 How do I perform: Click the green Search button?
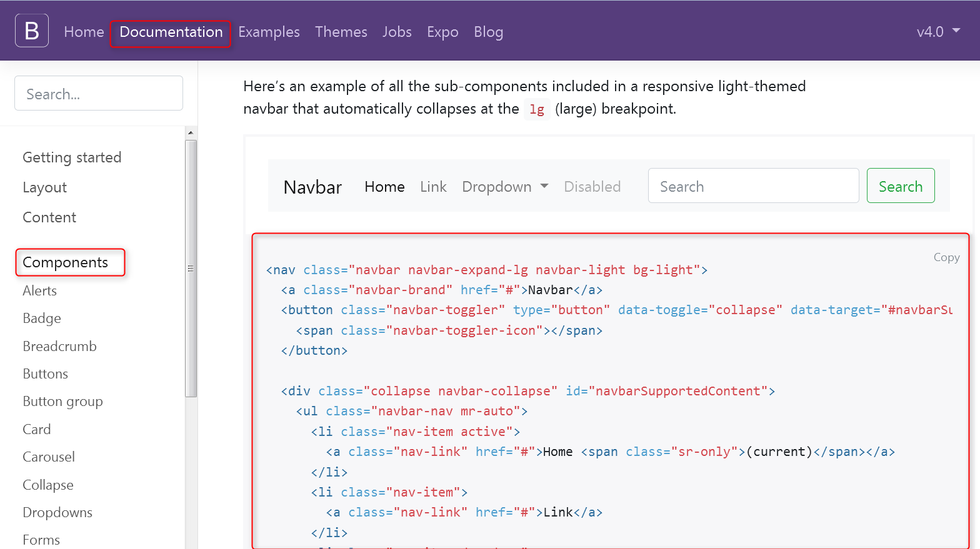point(901,185)
